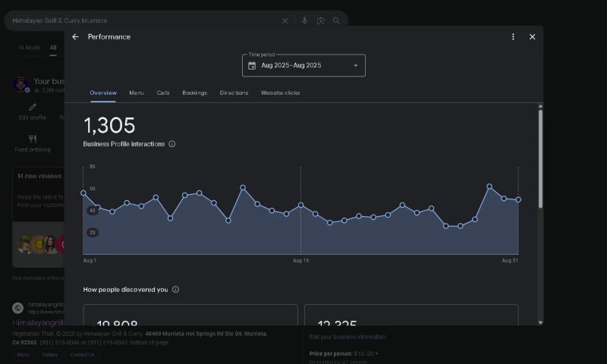
Task: Start voice search with microphone icon
Action: tap(304, 21)
